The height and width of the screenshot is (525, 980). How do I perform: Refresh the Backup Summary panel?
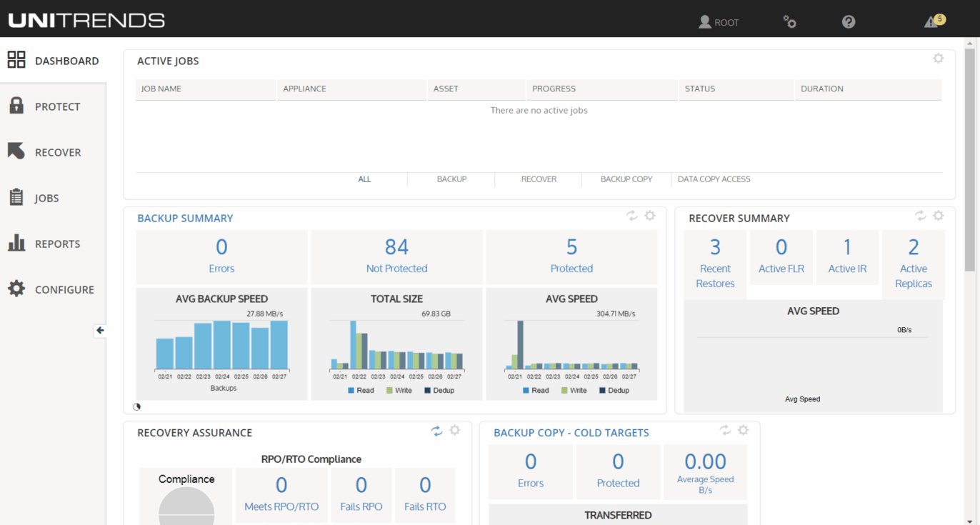(x=632, y=215)
